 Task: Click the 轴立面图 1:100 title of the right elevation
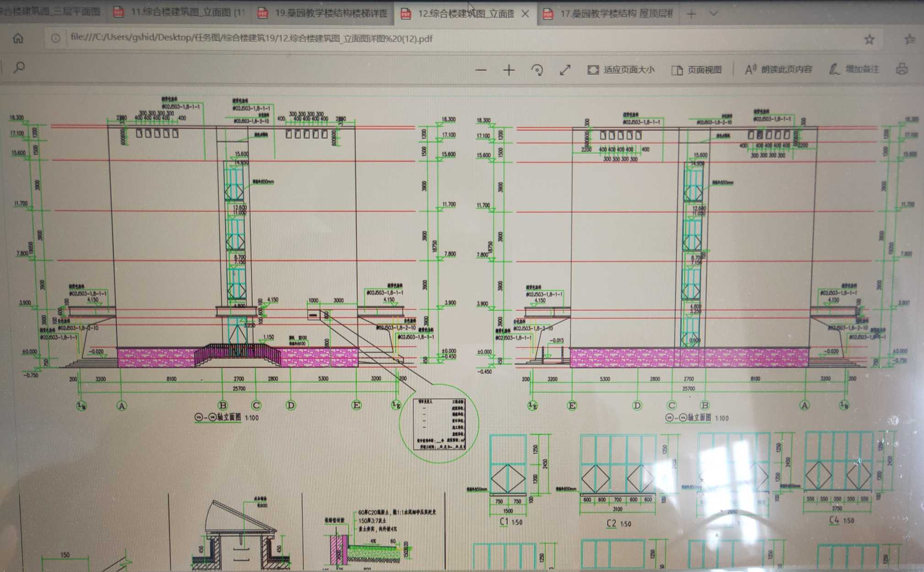(x=696, y=418)
